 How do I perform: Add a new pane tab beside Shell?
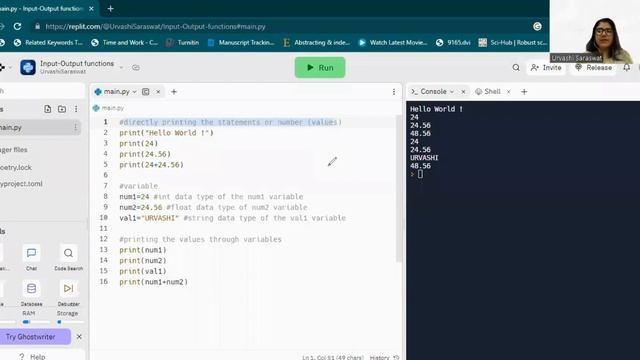[524, 92]
